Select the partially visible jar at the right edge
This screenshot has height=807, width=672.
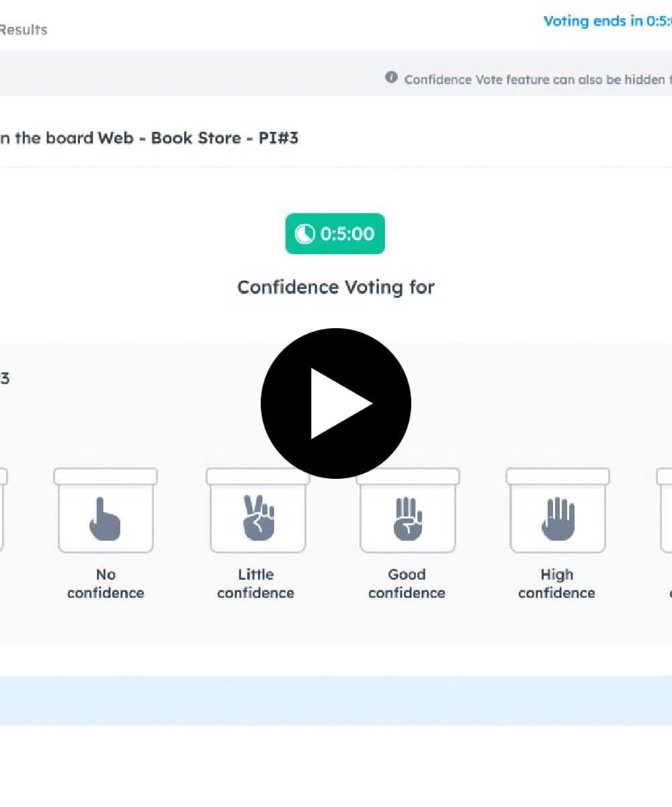(x=664, y=510)
